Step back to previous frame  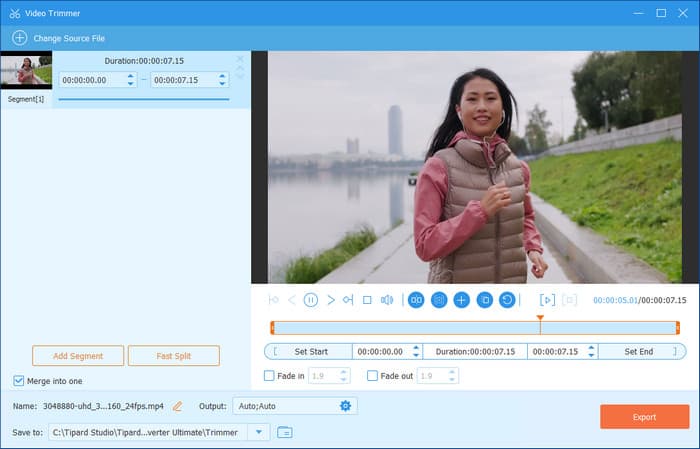(292, 300)
